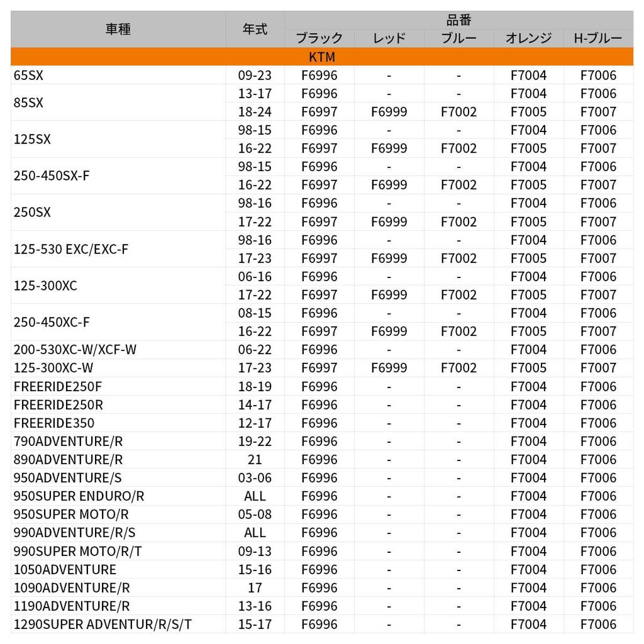Click the 15-17 year cell for 1290SUPER ADVENTUR/R/S/T

255,625
